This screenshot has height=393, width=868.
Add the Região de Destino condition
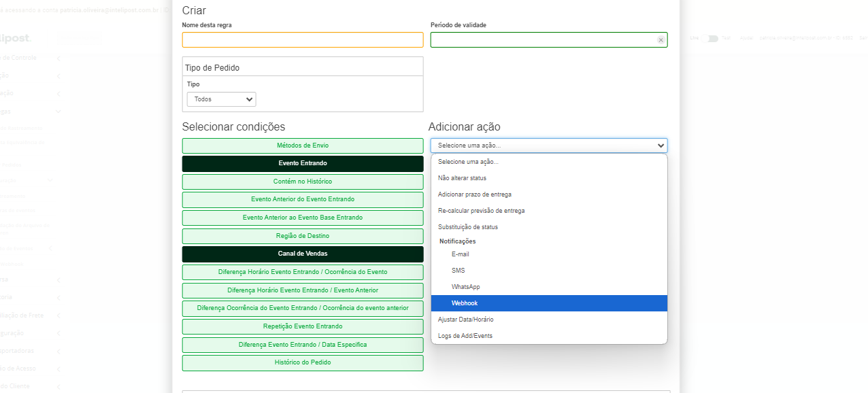click(x=303, y=236)
